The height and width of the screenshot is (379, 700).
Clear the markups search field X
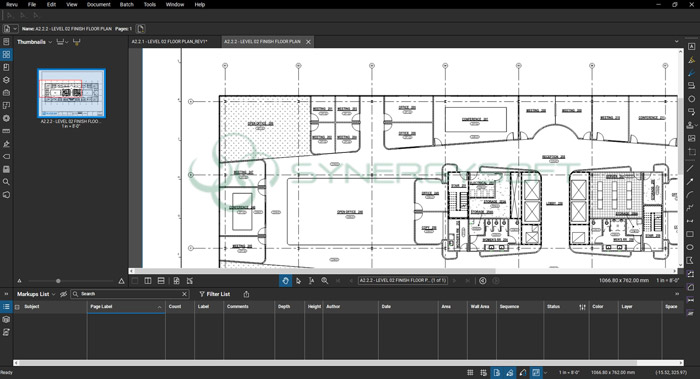184,294
